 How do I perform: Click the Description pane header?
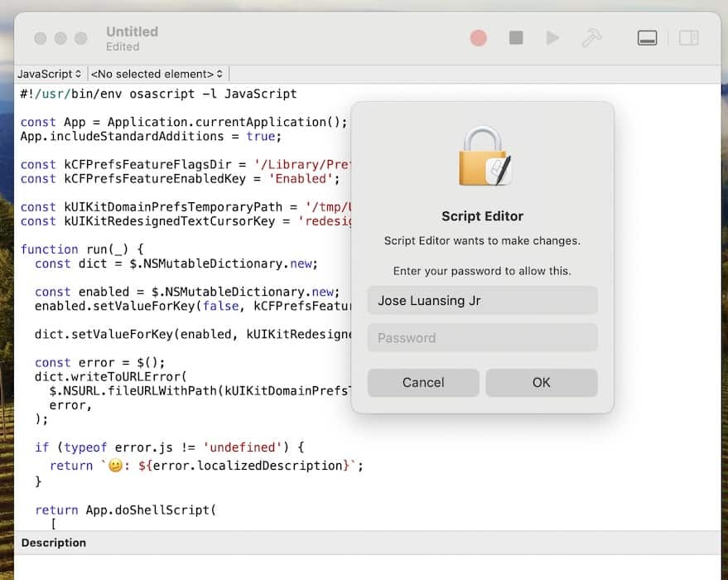54,543
